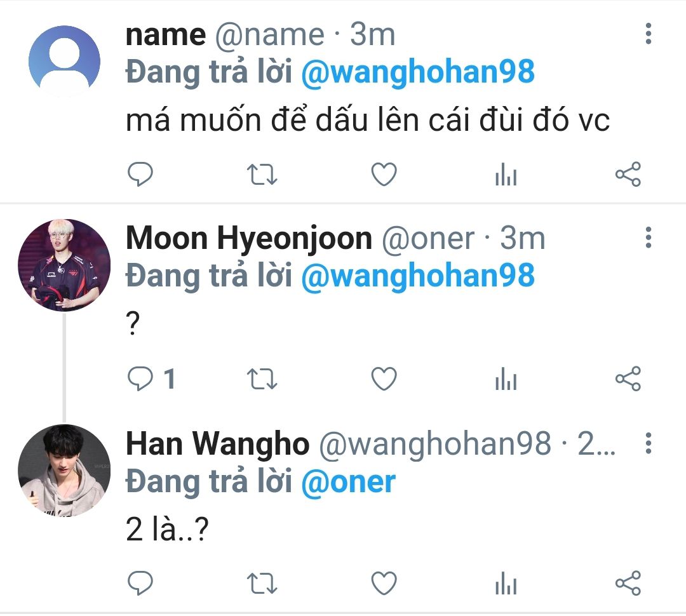Like Moon Hyeonjoon's question mark tweet
The width and height of the screenshot is (686, 616).
[x=384, y=380]
